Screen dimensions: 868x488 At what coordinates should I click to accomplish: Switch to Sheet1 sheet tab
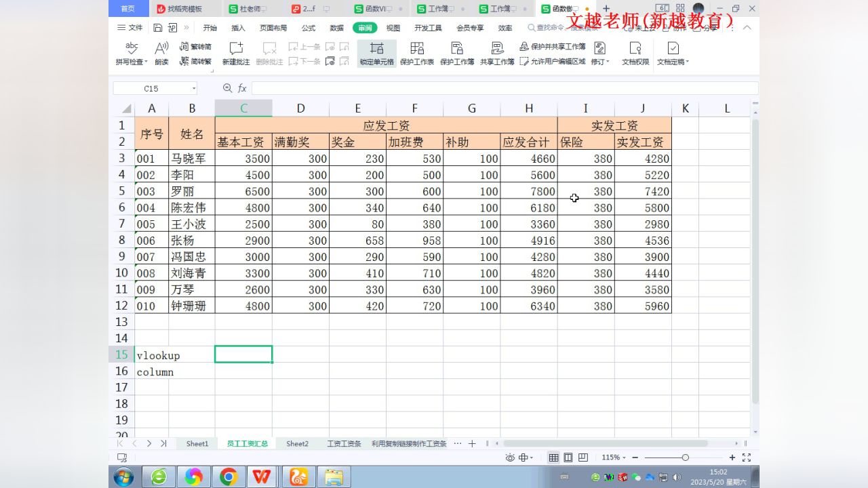pos(197,444)
